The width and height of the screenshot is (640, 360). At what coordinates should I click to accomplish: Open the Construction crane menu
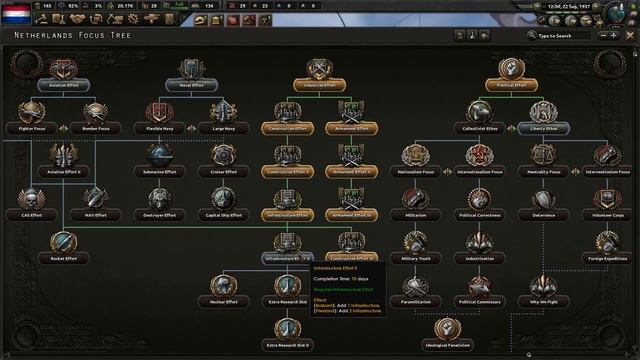[x=114, y=19]
